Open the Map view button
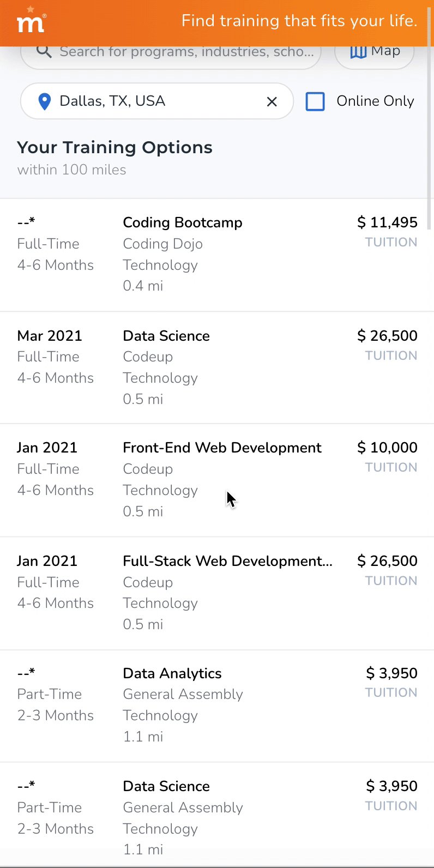 click(x=375, y=53)
